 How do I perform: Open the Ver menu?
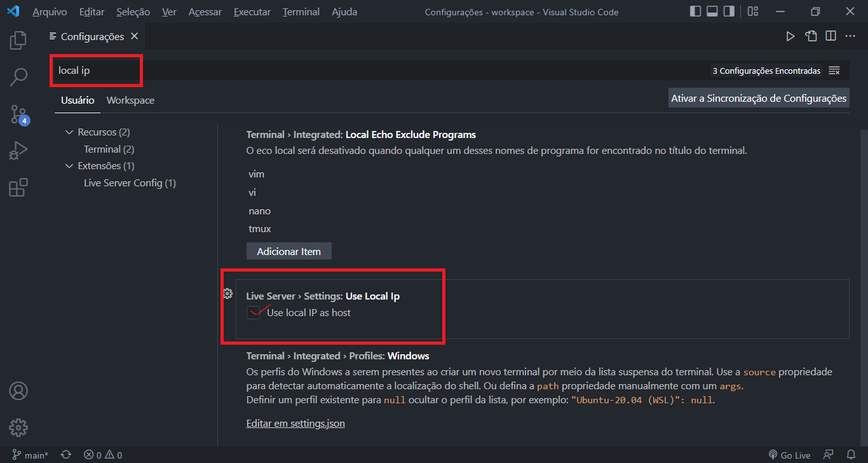169,11
